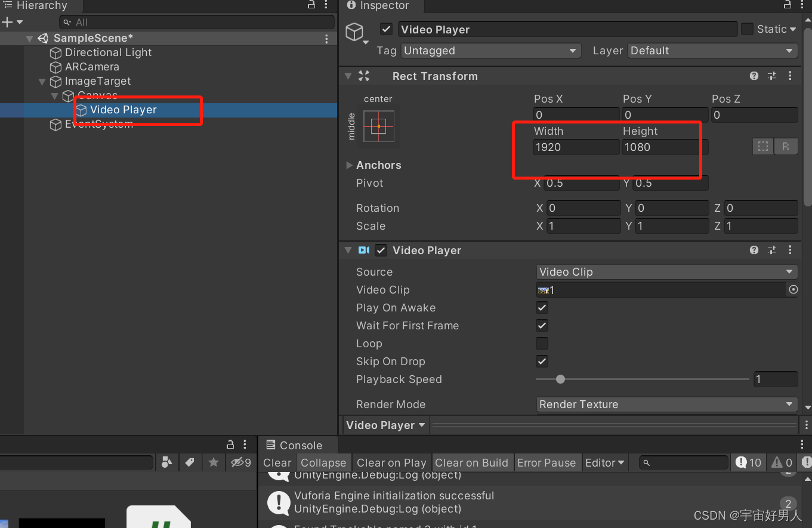Image resolution: width=812 pixels, height=528 pixels.
Task: Click the anchor presets box
Action: click(x=379, y=126)
